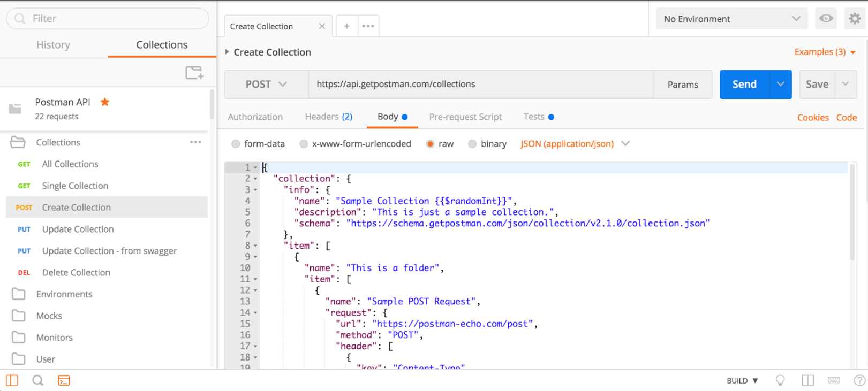Select the All Collections GET request
The width and height of the screenshot is (868, 391).
tap(107, 164)
